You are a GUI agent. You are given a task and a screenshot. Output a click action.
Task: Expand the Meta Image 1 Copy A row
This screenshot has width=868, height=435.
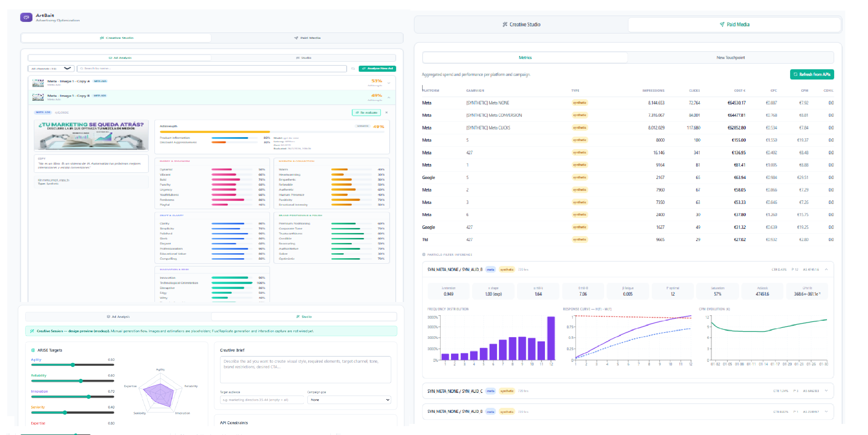point(389,83)
